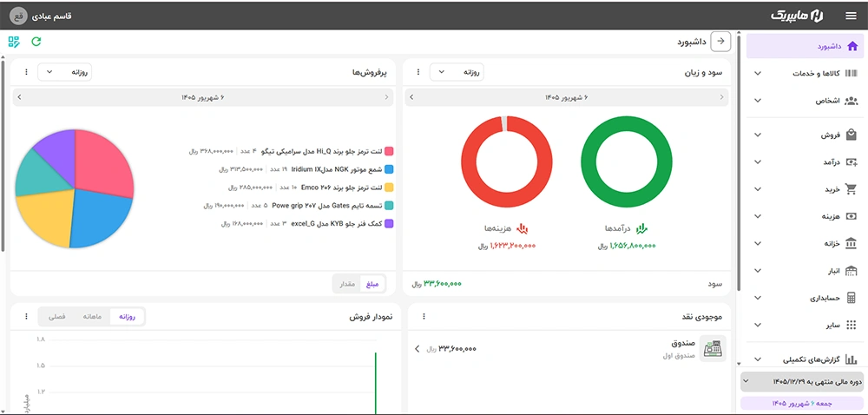Image resolution: width=868 pixels, height=415 pixels.
Task: Click the purple legend swatch for کمک فنر KYB
Action: click(389, 223)
